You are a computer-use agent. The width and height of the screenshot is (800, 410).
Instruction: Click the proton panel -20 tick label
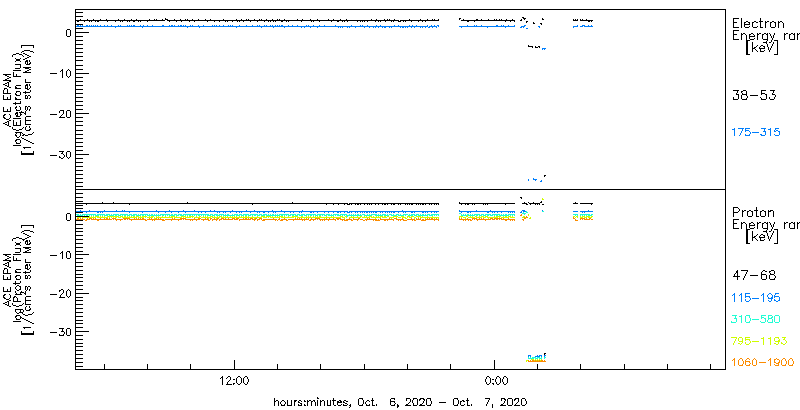click(x=60, y=293)
